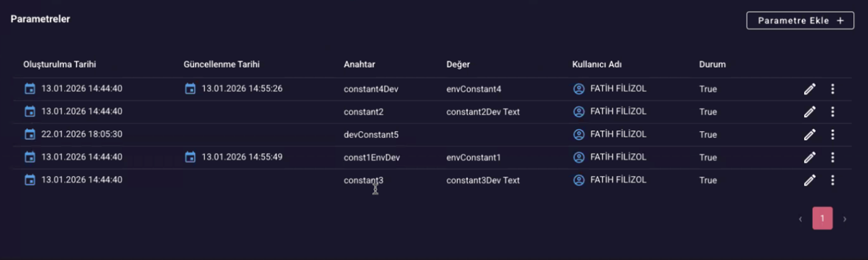Go to next page arrow

tap(844, 219)
